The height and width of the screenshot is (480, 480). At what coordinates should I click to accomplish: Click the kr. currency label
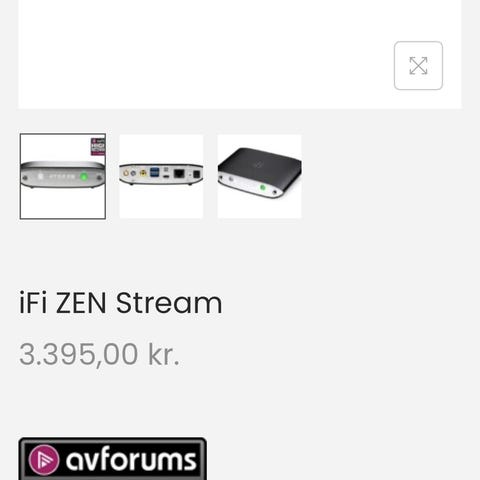click(164, 354)
